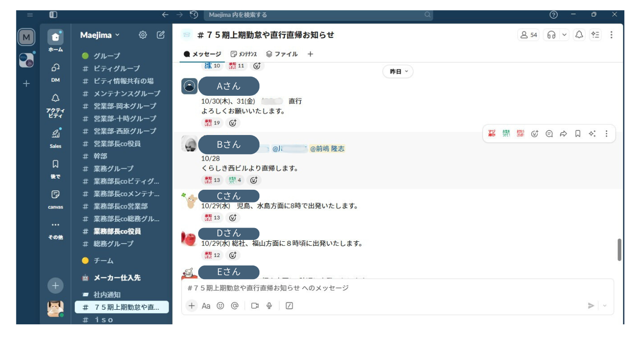Open the 54 members list button
This screenshot has width=644, height=343.
pyautogui.click(x=528, y=35)
